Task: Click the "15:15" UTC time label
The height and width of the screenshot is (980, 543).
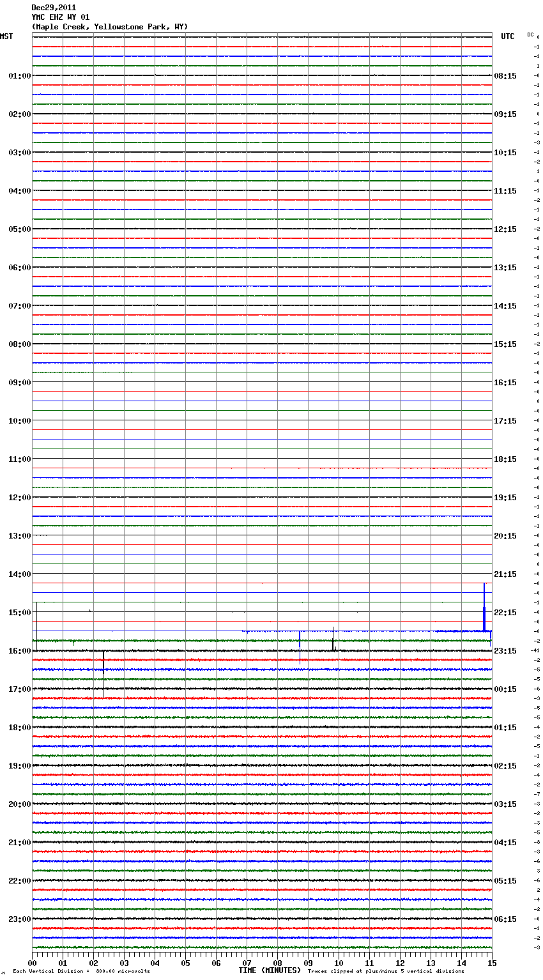Action: coord(505,344)
